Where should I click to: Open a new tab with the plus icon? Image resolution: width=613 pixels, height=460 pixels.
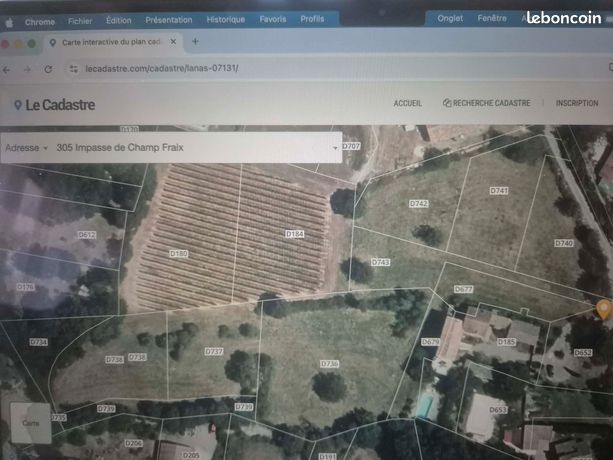[195, 41]
